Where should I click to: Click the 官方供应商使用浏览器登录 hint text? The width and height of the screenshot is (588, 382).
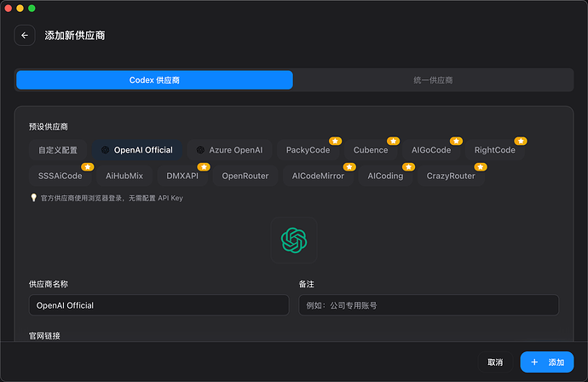tap(112, 198)
